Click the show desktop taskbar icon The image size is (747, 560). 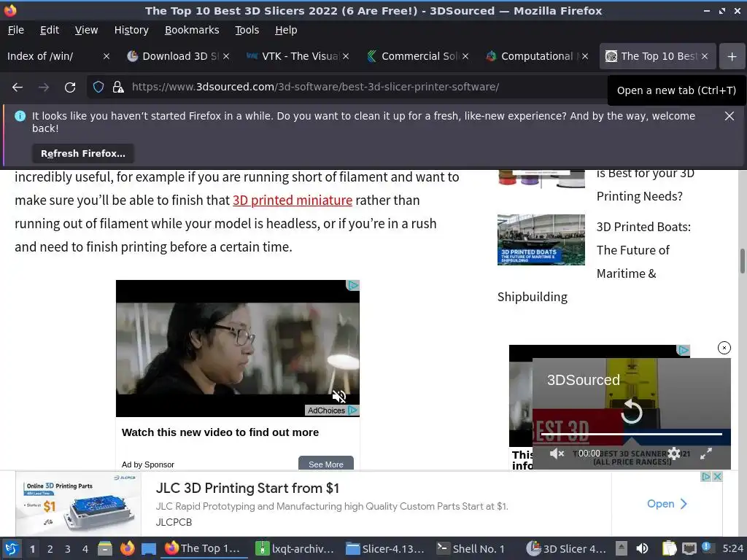point(149,548)
